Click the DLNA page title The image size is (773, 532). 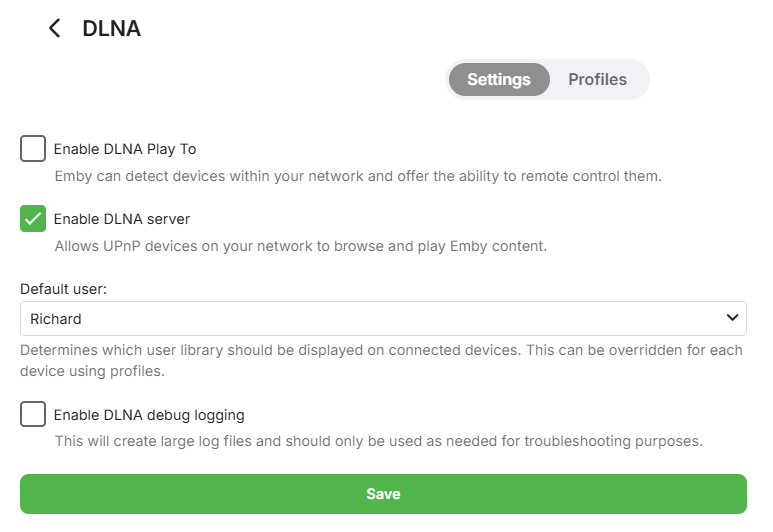(x=111, y=28)
